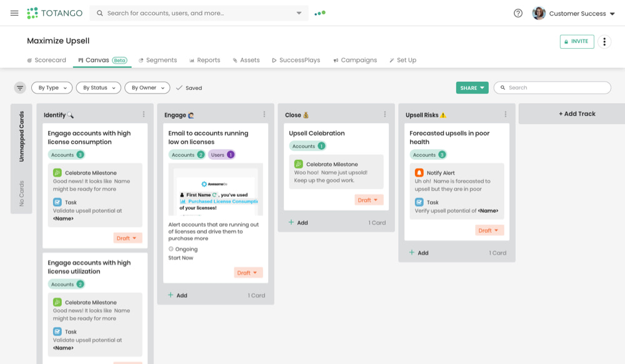Expand the Unmapped Cards side panel

pos(21,159)
